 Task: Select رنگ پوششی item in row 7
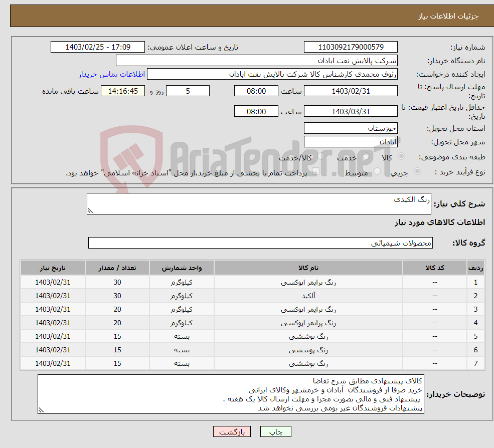[x=308, y=364]
